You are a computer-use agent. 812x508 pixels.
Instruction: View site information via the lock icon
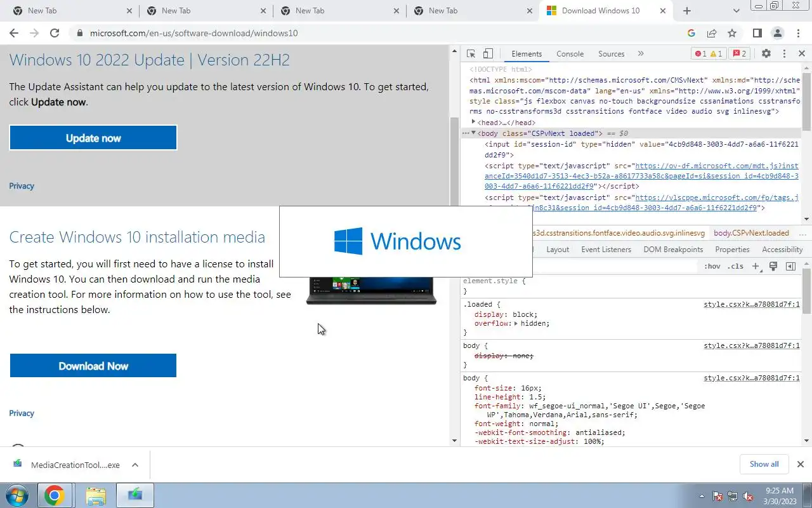[79, 33]
